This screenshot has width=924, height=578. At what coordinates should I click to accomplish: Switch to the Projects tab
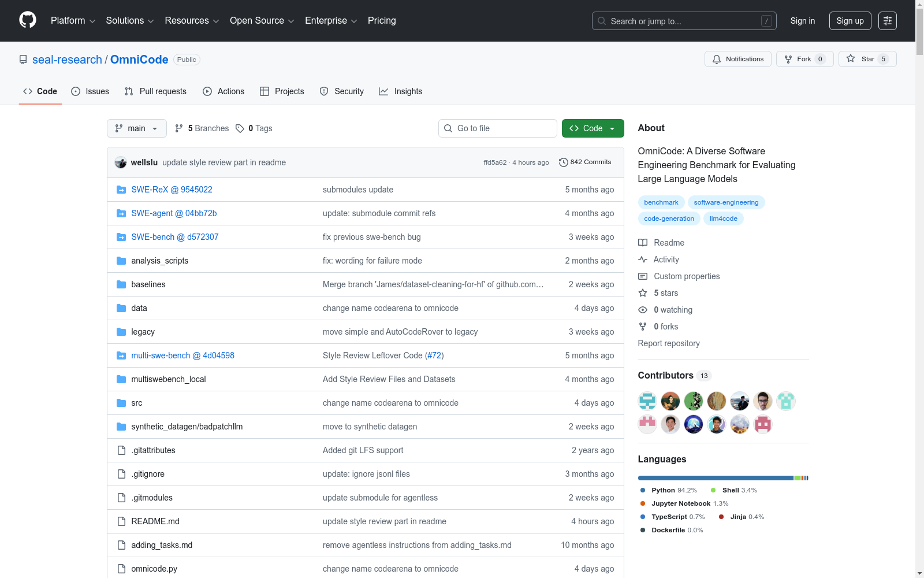coord(282,91)
